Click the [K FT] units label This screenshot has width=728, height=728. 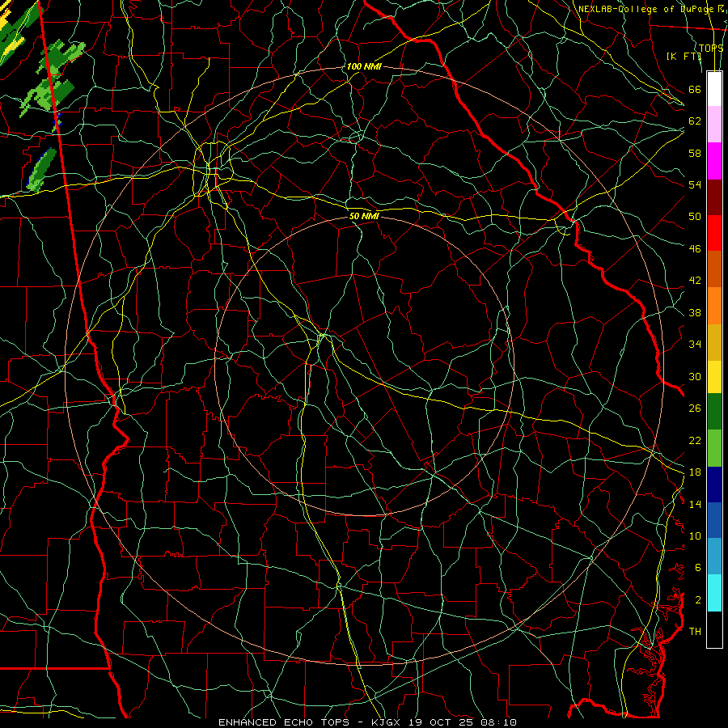click(x=684, y=56)
